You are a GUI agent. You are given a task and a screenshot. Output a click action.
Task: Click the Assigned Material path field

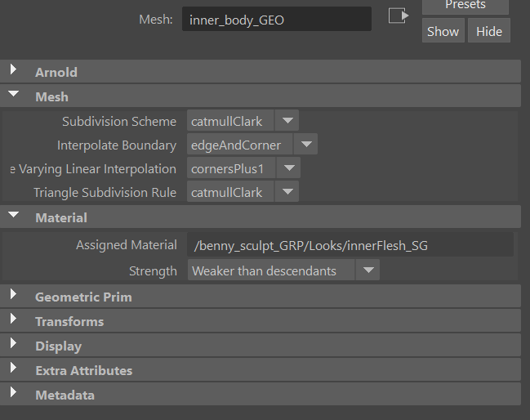(x=350, y=244)
